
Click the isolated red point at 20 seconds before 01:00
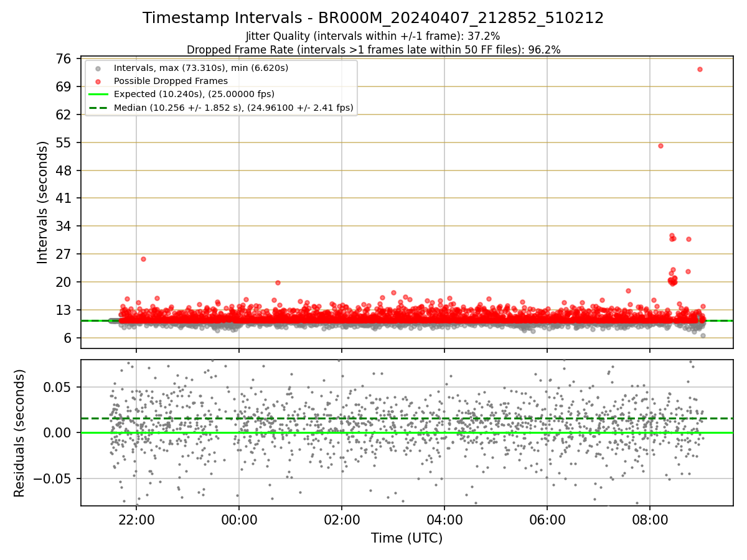(x=278, y=282)
